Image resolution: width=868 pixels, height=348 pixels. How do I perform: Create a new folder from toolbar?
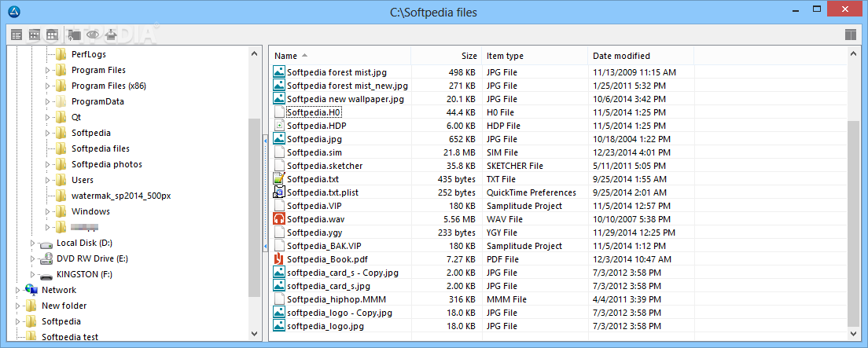point(74,35)
